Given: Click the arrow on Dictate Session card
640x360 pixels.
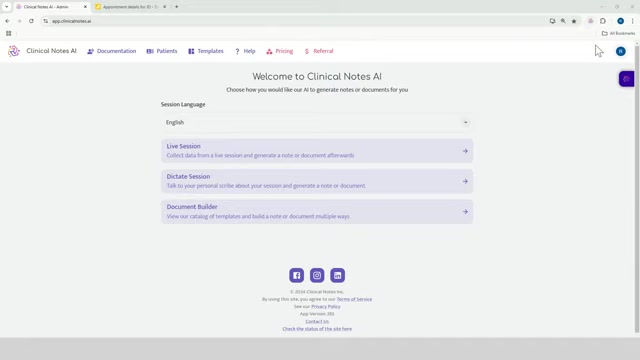Looking at the screenshot, I should tap(465, 181).
